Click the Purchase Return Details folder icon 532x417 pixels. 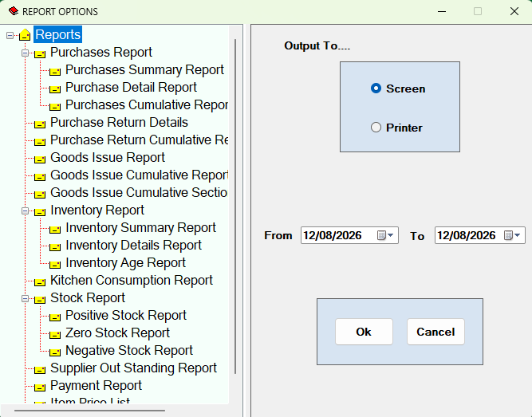tap(40, 124)
